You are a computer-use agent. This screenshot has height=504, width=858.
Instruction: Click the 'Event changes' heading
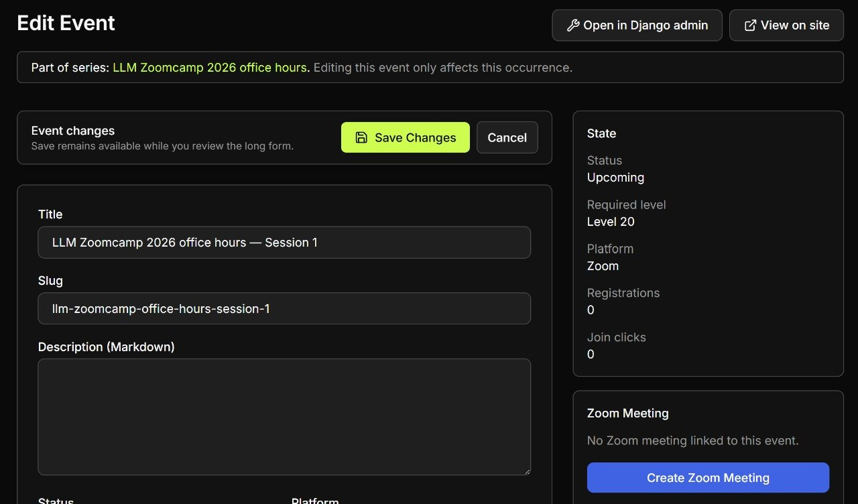tap(73, 131)
